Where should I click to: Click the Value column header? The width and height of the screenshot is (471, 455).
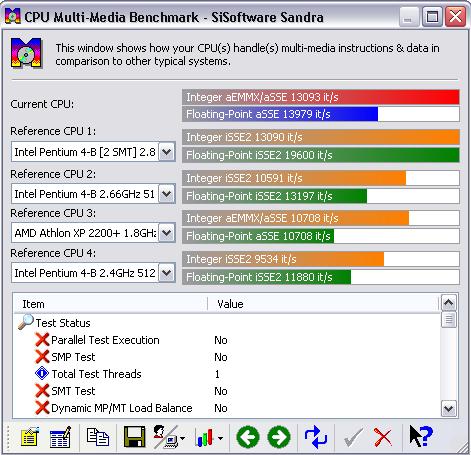(323, 304)
